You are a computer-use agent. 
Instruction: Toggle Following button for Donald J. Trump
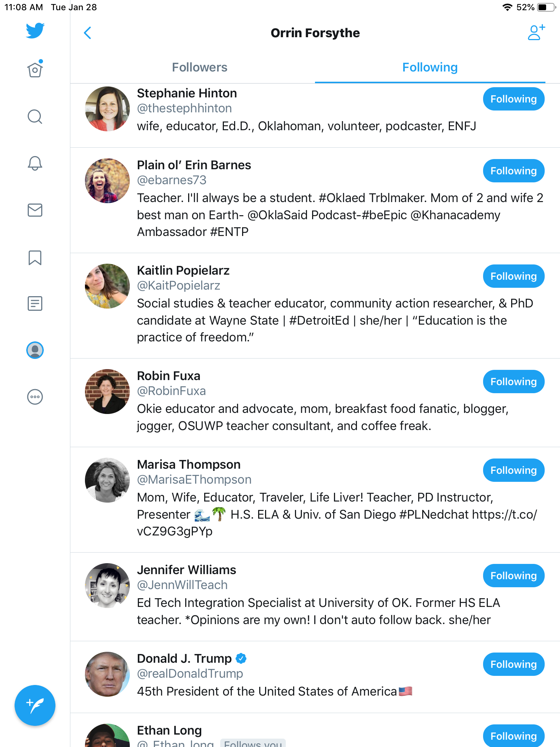click(x=513, y=664)
